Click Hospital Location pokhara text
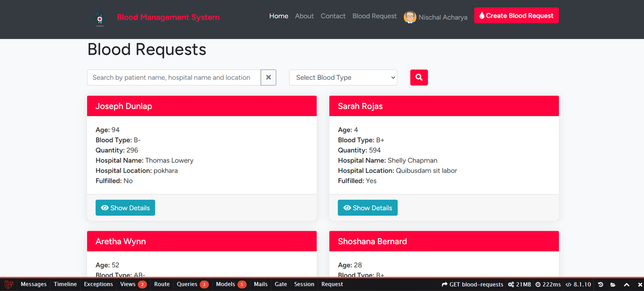 pos(137,170)
